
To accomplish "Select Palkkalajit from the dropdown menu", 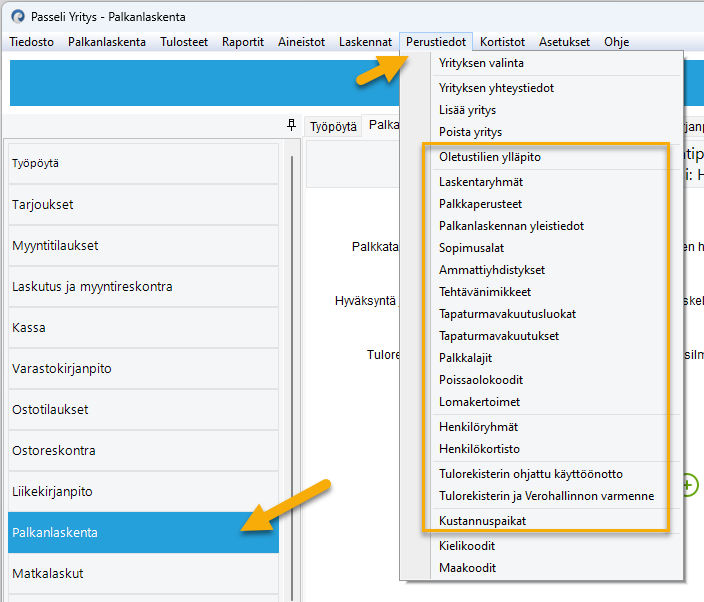I will (465, 358).
